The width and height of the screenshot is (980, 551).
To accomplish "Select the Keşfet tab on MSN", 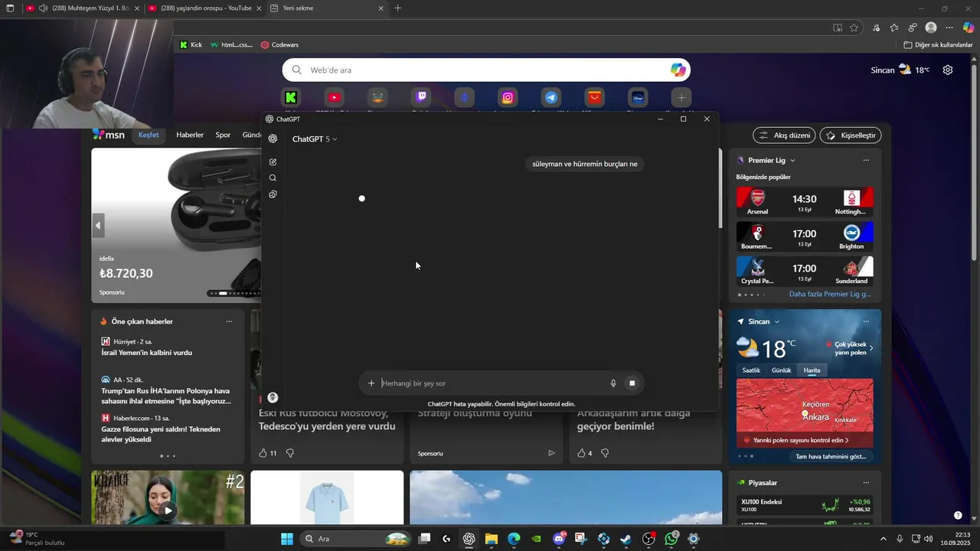I will tap(149, 135).
